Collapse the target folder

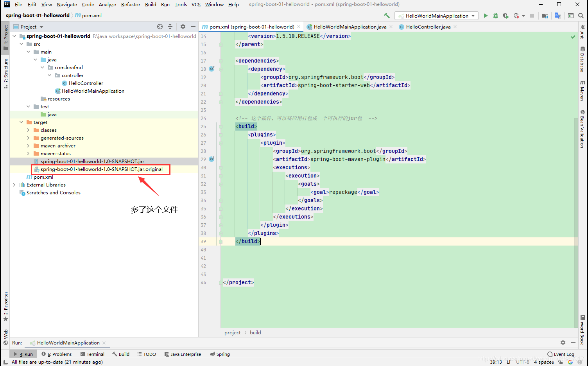pos(22,122)
